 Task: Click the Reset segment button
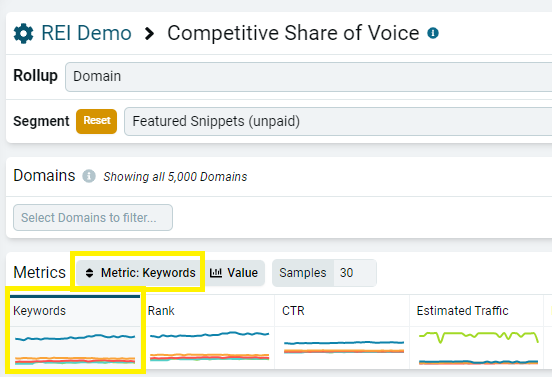point(96,121)
